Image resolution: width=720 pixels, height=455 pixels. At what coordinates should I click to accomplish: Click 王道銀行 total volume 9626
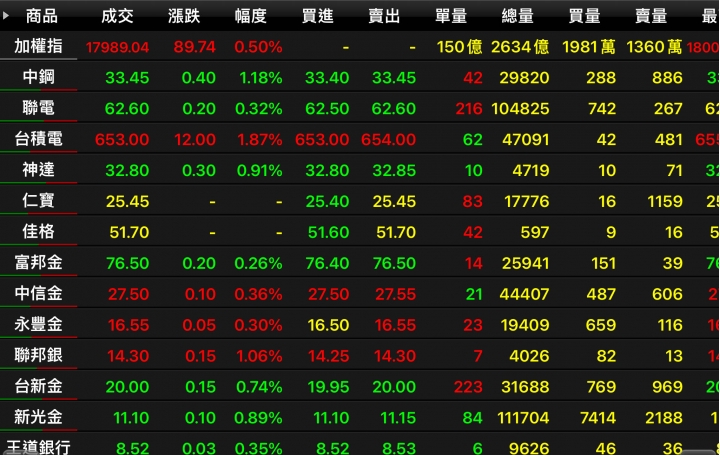(529, 447)
